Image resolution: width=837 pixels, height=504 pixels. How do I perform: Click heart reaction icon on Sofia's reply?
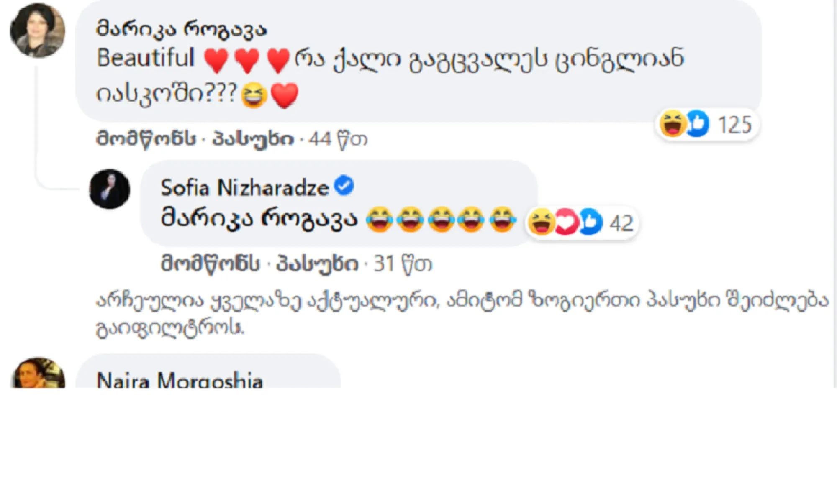pos(566,223)
